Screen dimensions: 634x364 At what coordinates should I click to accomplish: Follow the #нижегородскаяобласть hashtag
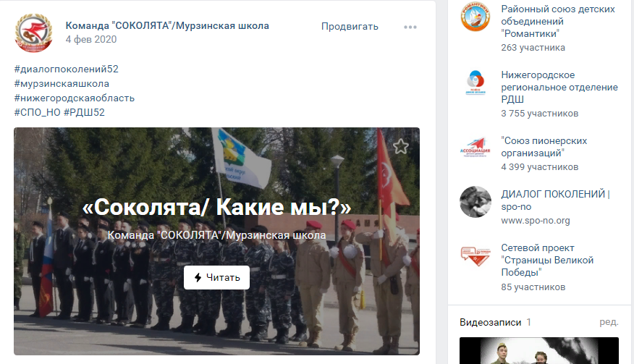[75, 98]
